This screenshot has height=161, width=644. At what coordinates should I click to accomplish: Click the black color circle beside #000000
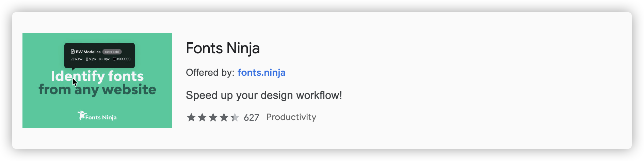coord(114,59)
